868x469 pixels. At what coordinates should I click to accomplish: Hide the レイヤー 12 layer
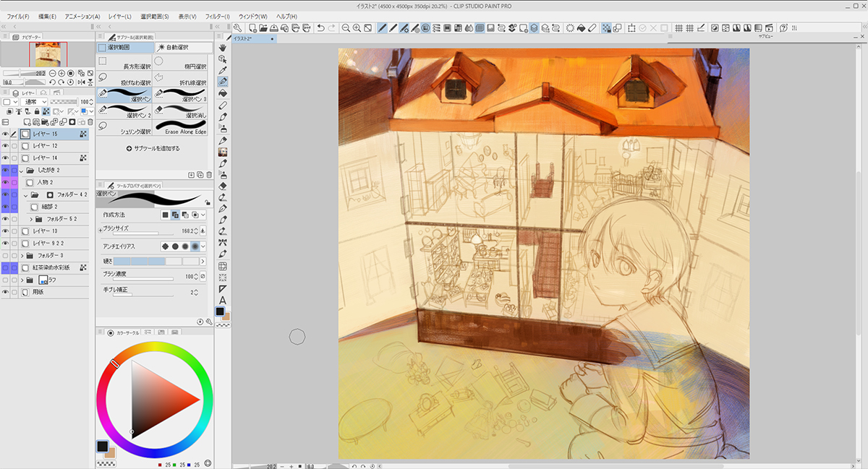pos(5,146)
